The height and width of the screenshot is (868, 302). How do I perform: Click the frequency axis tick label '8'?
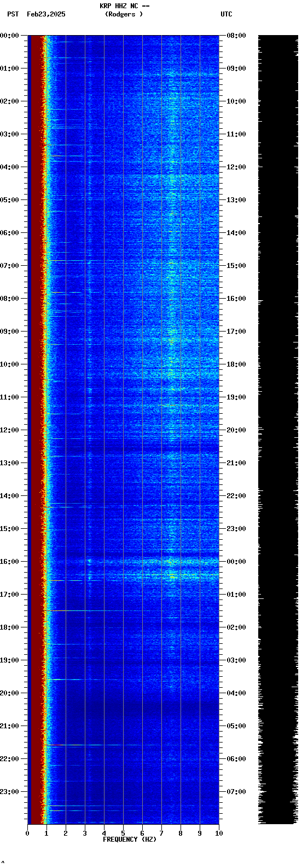click(x=181, y=833)
